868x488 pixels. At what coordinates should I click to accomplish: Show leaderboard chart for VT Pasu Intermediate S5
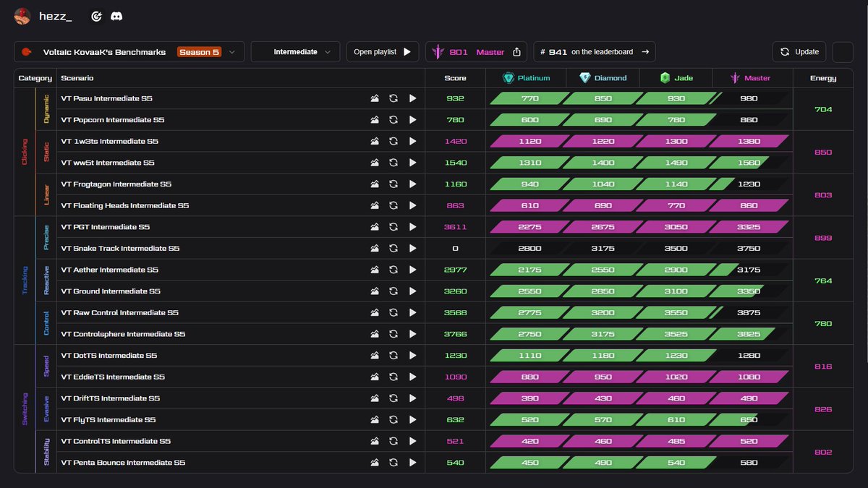point(375,98)
